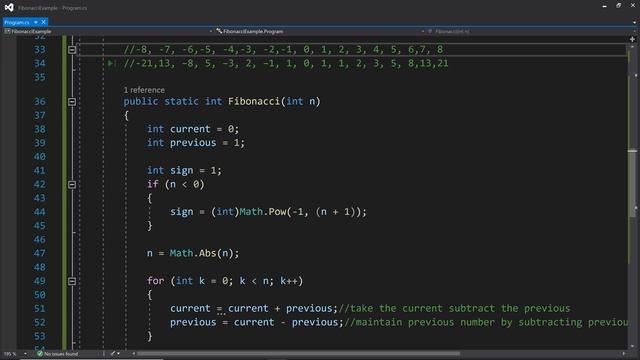This screenshot has height=360, width=640.
Task: Open the FibonacciExample project navigation dropdown
Action: click(x=109, y=31)
